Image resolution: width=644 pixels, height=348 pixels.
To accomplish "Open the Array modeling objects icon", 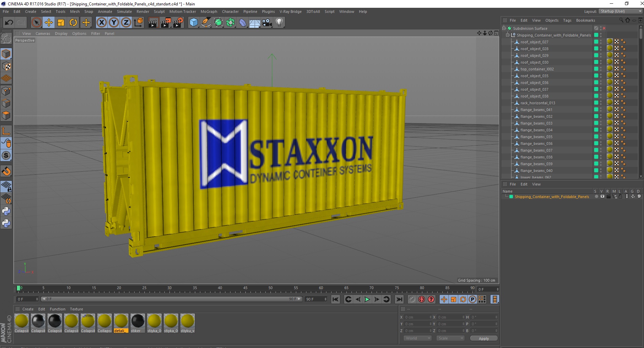I will click(230, 23).
